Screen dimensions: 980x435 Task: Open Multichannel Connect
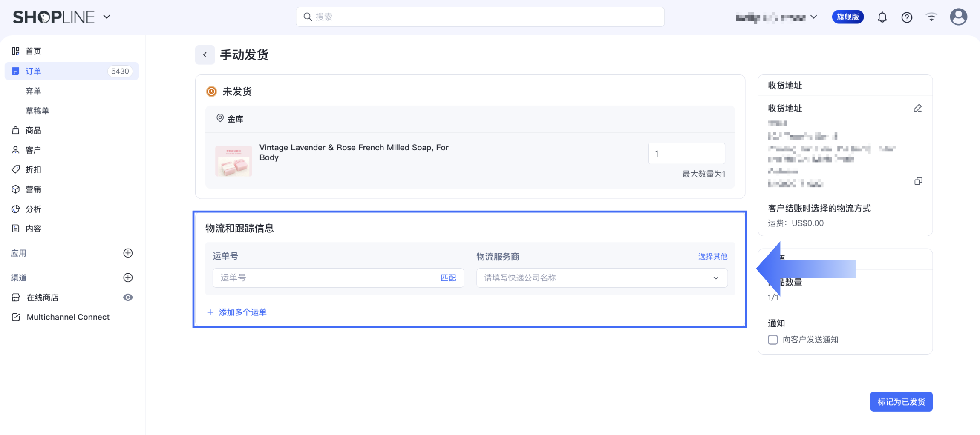[68, 317]
